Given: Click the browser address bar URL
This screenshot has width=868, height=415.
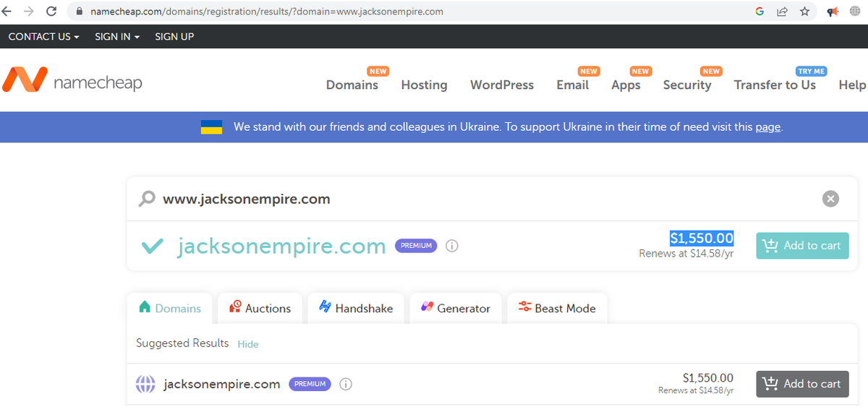Looking at the screenshot, I should coord(267,12).
